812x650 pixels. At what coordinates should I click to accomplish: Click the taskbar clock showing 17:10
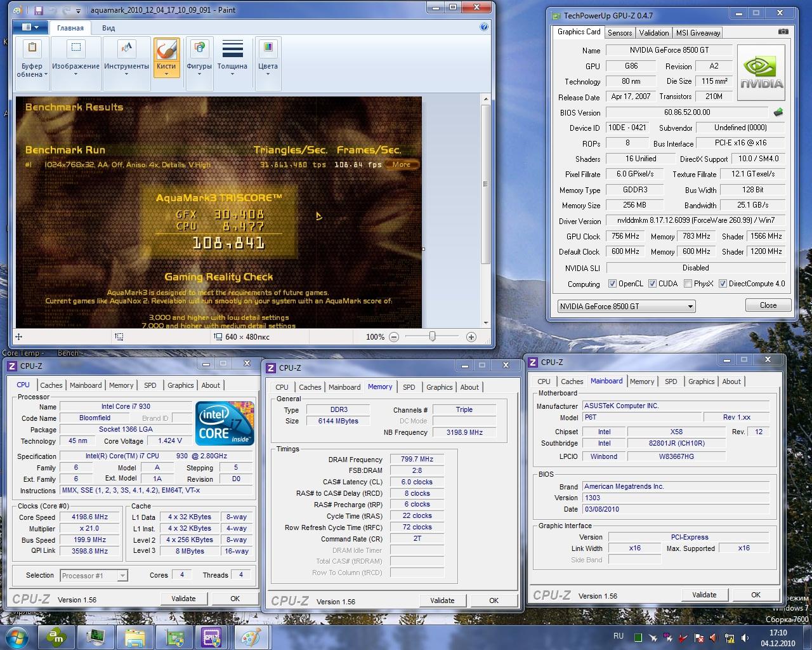pyautogui.click(x=778, y=638)
